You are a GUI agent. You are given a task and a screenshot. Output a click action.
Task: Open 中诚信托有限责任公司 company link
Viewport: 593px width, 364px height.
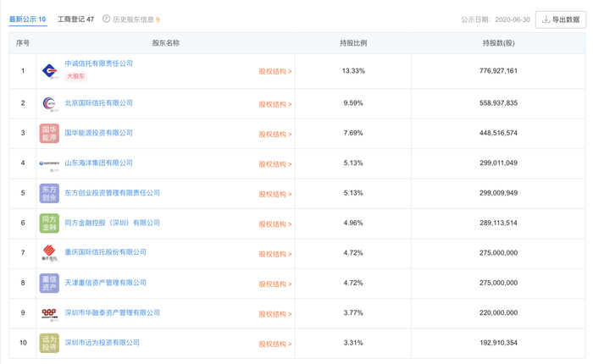99,63
